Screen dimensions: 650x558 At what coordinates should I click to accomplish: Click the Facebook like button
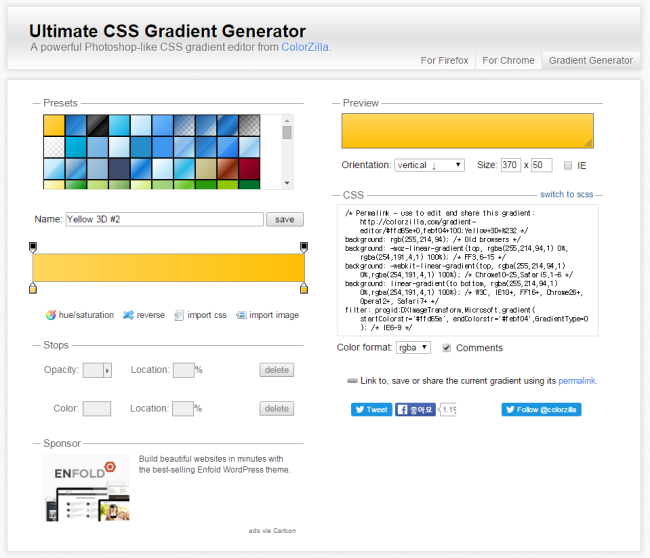click(415, 410)
